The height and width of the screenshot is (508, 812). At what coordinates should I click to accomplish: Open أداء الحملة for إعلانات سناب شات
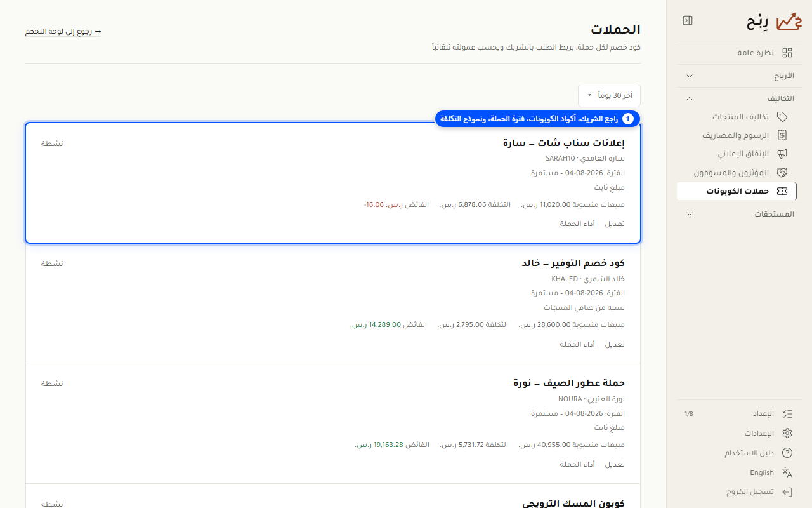click(x=577, y=224)
